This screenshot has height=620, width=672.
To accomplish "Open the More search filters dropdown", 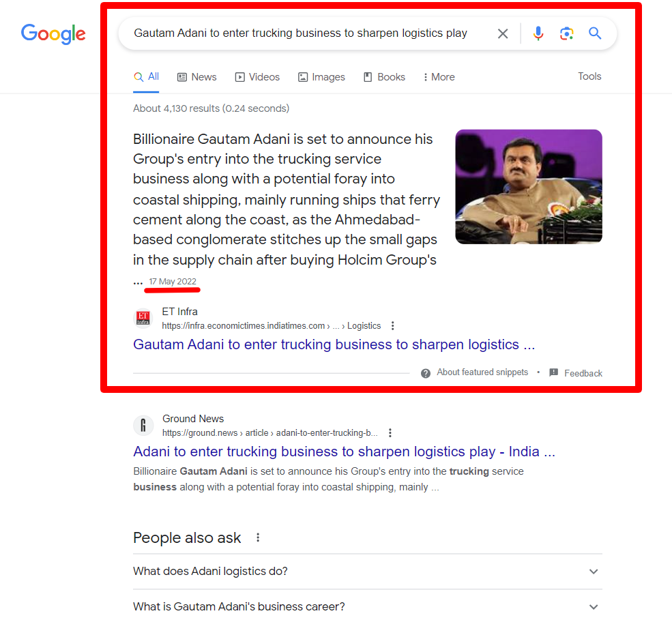I will pyautogui.click(x=439, y=77).
